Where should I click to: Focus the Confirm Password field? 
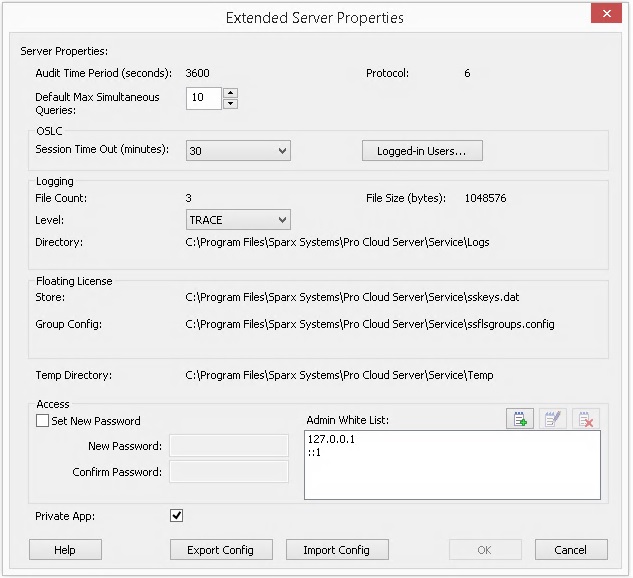click(229, 471)
